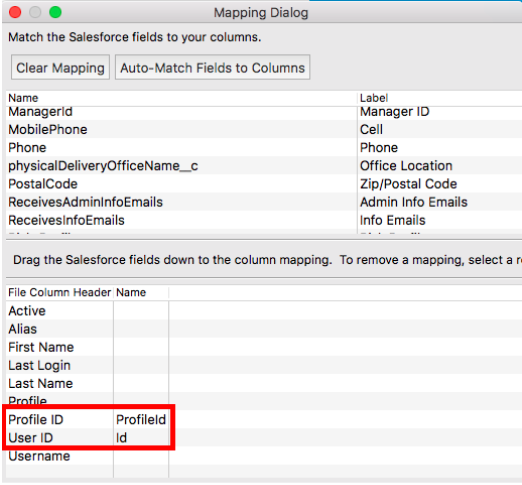The width and height of the screenshot is (522, 485).
Task: Select physicalDeliveryOfficeName__c field row
Action: pos(264,166)
